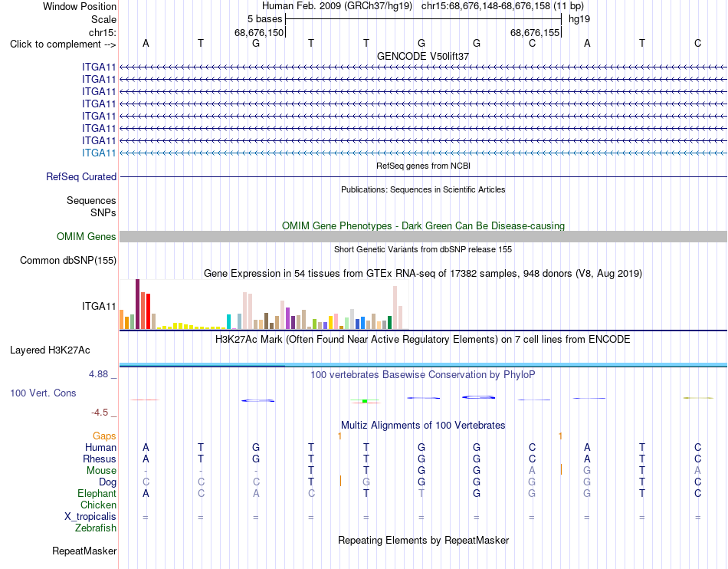This screenshot has width=728, height=569.
Task: Open the GENCODE V50lift37 track title
Action: (x=423, y=56)
